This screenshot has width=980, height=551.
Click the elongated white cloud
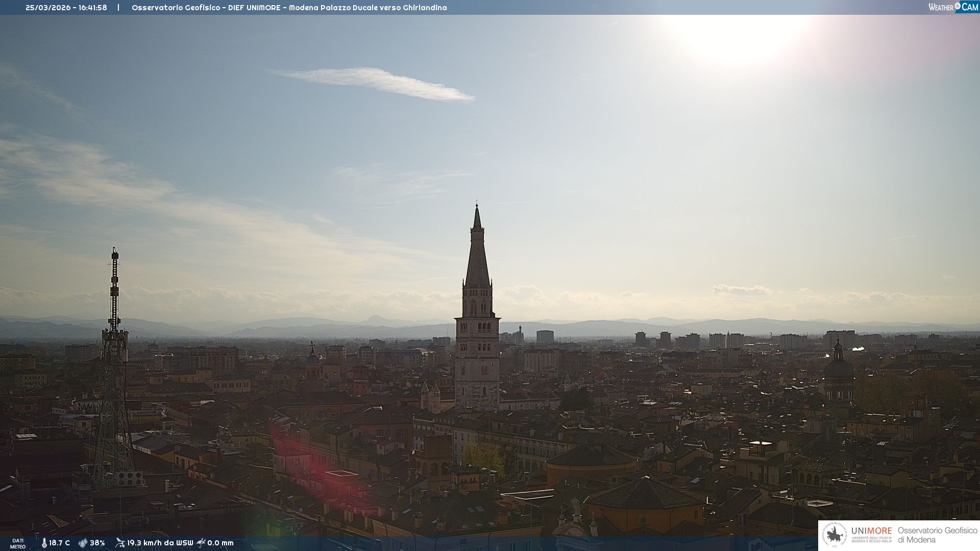tap(378, 83)
